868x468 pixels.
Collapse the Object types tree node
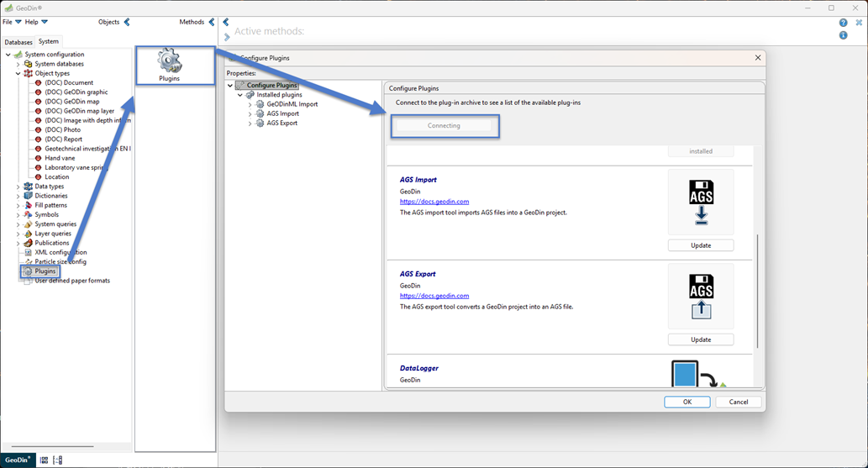point(18,73)
